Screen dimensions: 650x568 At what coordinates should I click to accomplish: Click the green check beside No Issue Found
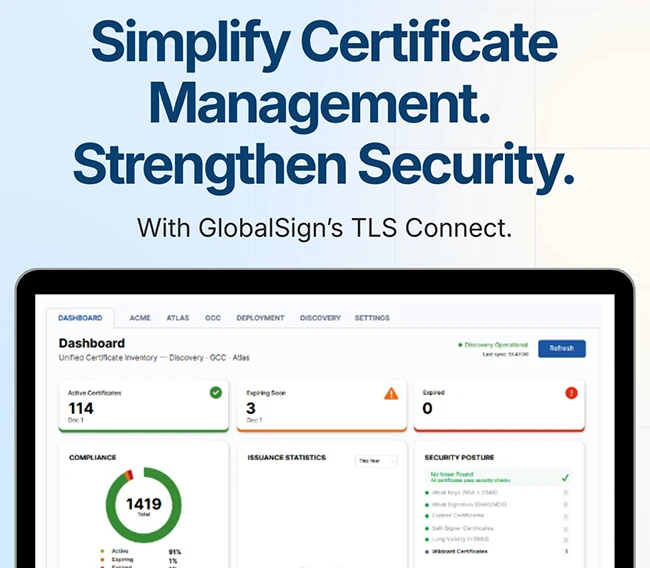pos(565,478)
